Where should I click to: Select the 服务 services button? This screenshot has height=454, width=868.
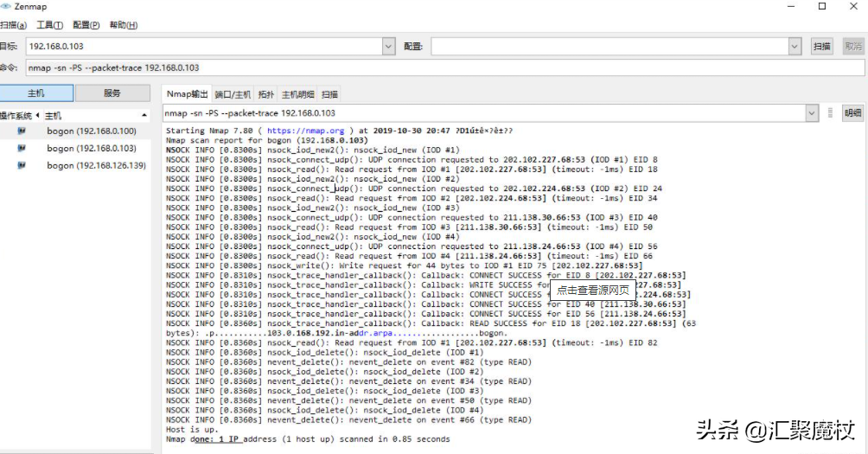point(112,93)
